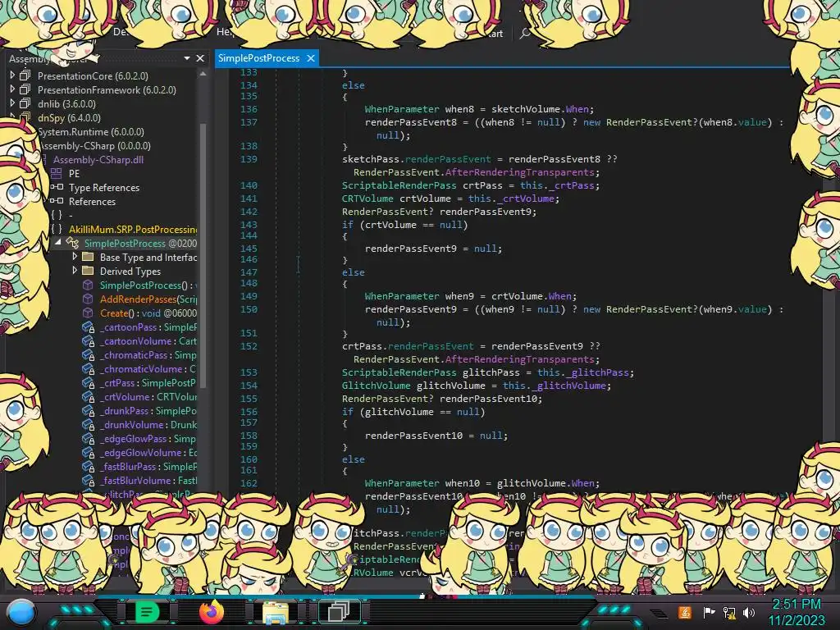Viewport: 840px width, 630px height.
Task: Select the _drunkVolume field entry
Action: click(x=148, y=424)
